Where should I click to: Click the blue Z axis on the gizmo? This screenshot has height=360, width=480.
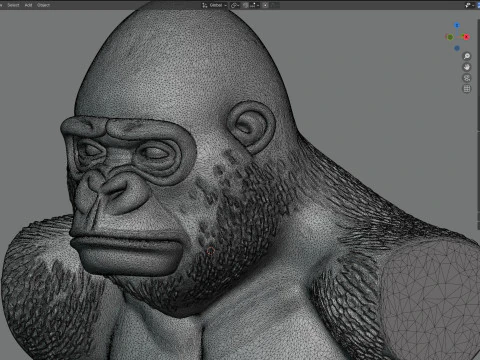(x=457, y=25)
